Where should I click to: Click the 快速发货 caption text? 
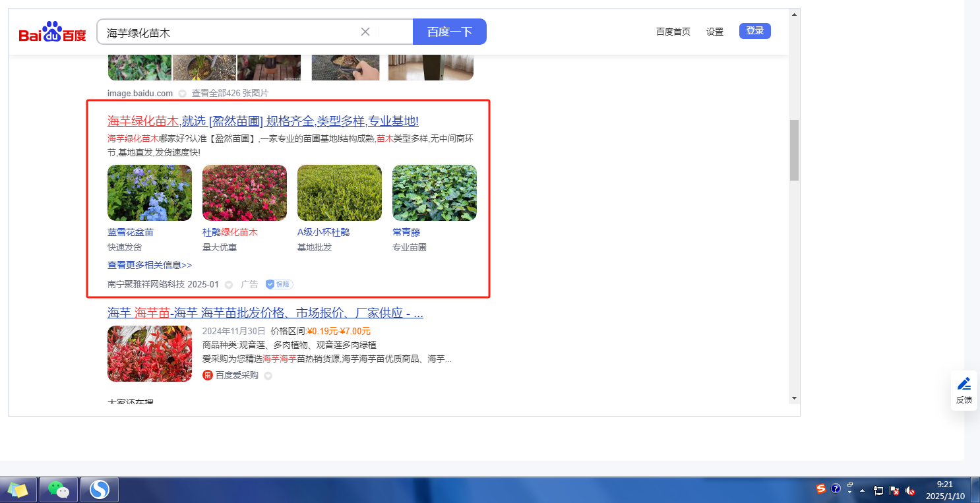click(125, 248)
